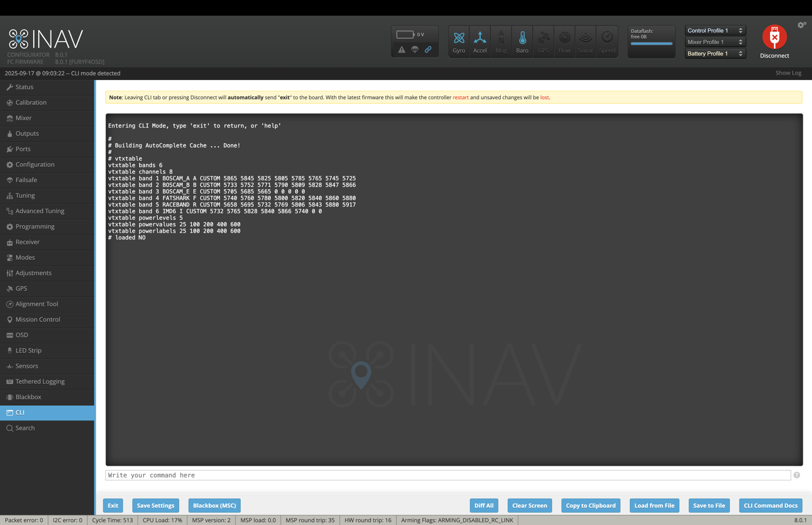Open the CLI Command Docs button
Screen dimensions: 812x525
click(x=770, y=505)
